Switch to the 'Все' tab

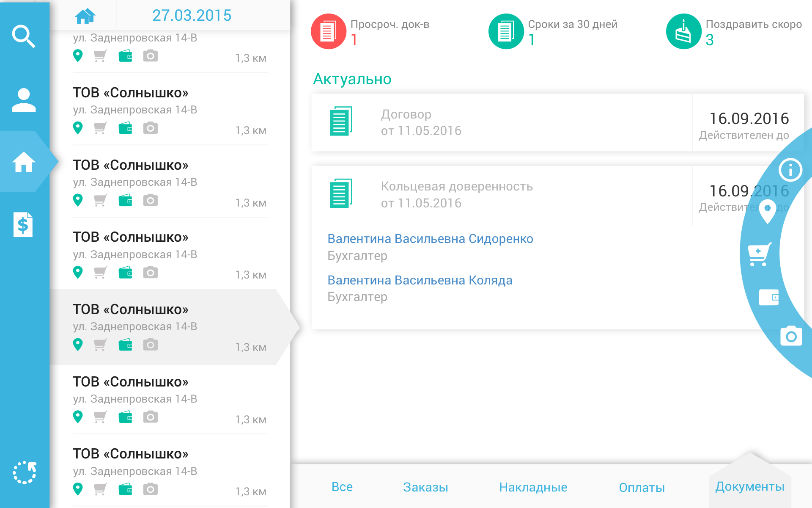(x=342, y=487)
